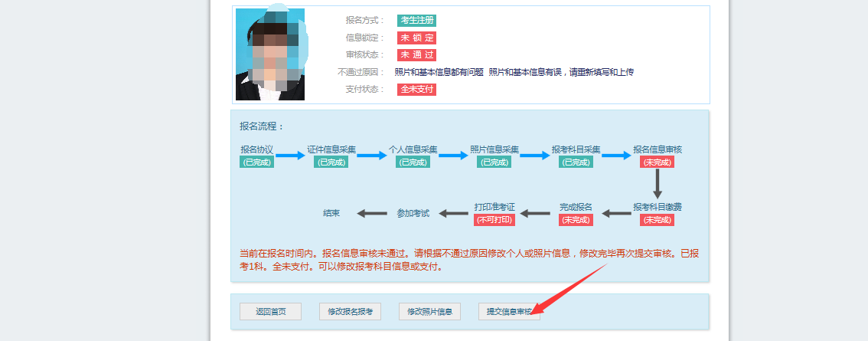Open 修改报名报考 to edit the registration
This screenshot has height=341, width=868.
click(x=350, y=312)
